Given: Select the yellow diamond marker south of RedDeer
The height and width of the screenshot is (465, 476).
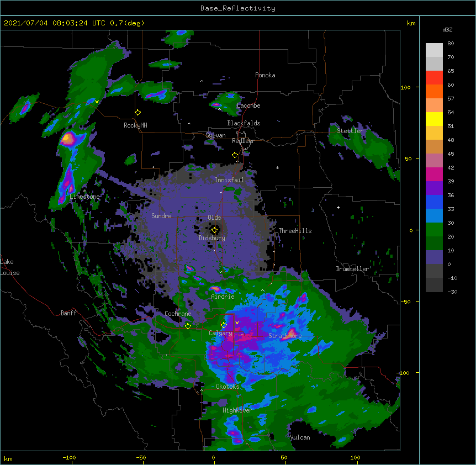Looking at the screenshot, I should tap(235, 155).
